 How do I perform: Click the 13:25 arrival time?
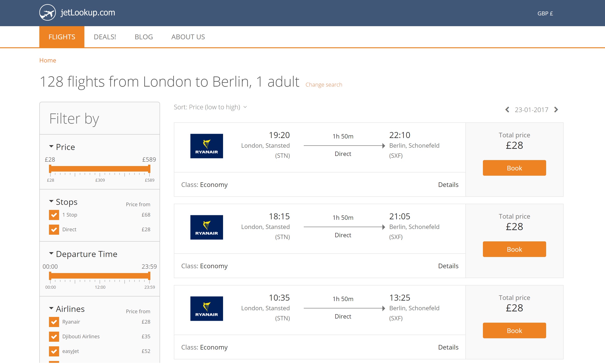coord(399,298)
